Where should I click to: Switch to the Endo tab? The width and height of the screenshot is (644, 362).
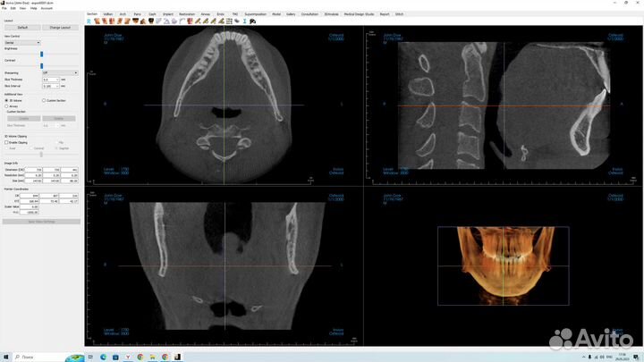[x=221, y=14]
